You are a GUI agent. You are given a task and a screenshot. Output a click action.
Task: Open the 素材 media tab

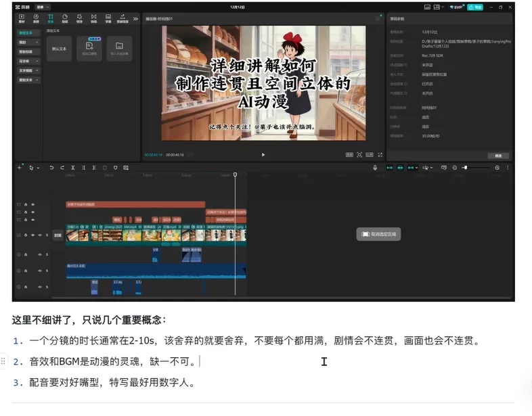pyautogui.click(x=22, y=18)
